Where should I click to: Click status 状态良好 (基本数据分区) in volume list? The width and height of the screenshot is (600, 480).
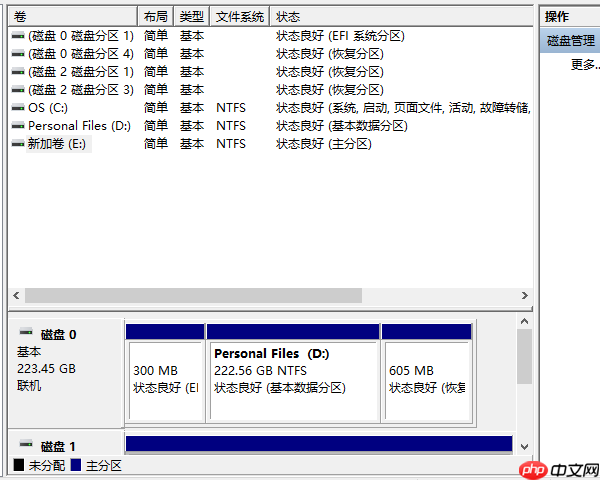tap(342, 126)
